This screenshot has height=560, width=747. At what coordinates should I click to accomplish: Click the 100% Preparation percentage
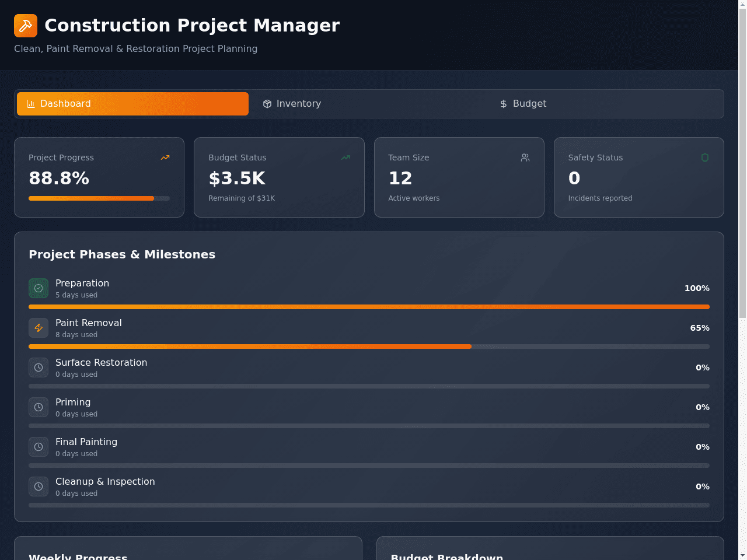pos(697,288)
